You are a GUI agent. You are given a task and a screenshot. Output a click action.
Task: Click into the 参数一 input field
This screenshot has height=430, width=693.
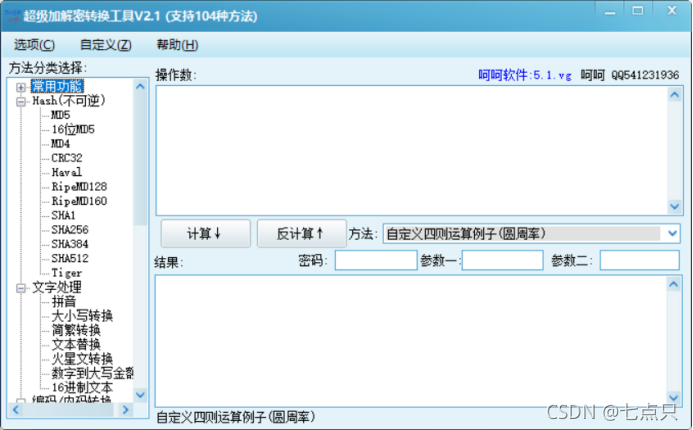pyautogui.click(x=503, y=260)
